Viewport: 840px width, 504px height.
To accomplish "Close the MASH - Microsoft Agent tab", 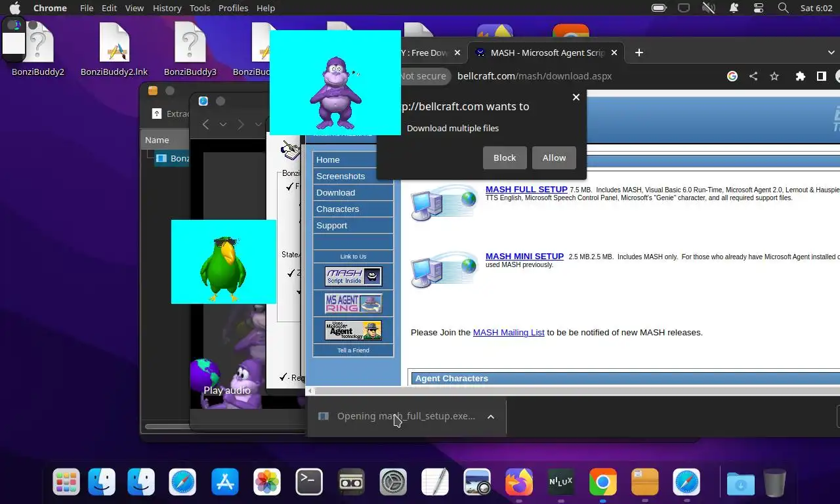I will 614,52.
